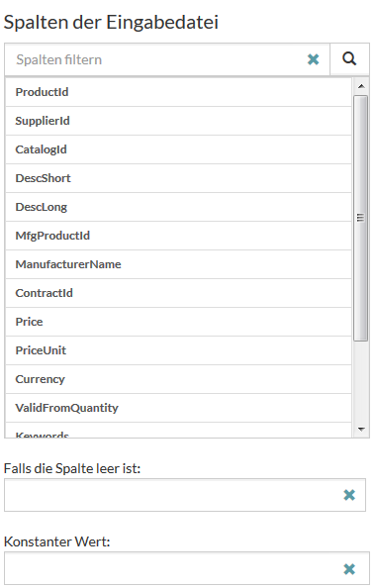Pick the DescShort column entry

(x=178, y=178)
